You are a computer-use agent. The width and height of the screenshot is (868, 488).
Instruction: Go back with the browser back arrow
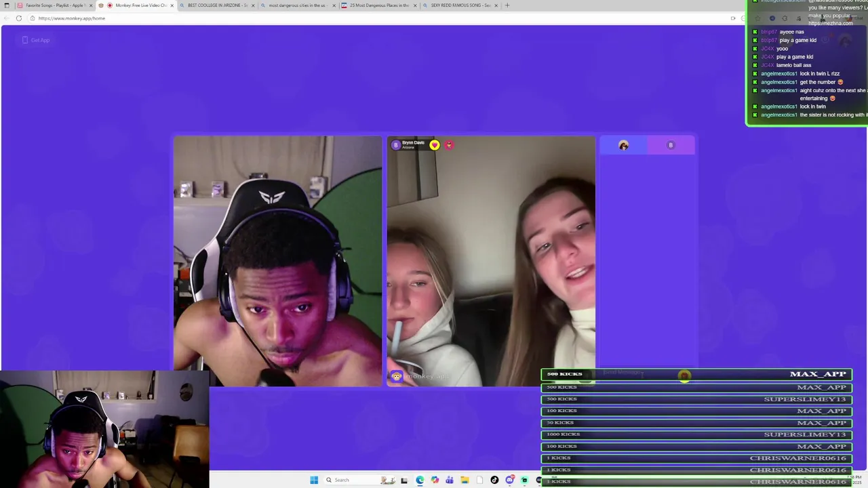tap(6, 18)
